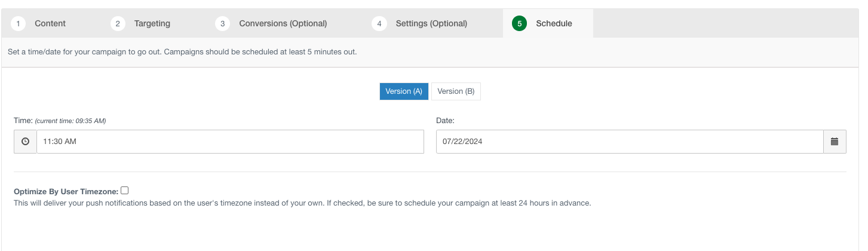Click the "Time:" field label

point(23,121)
